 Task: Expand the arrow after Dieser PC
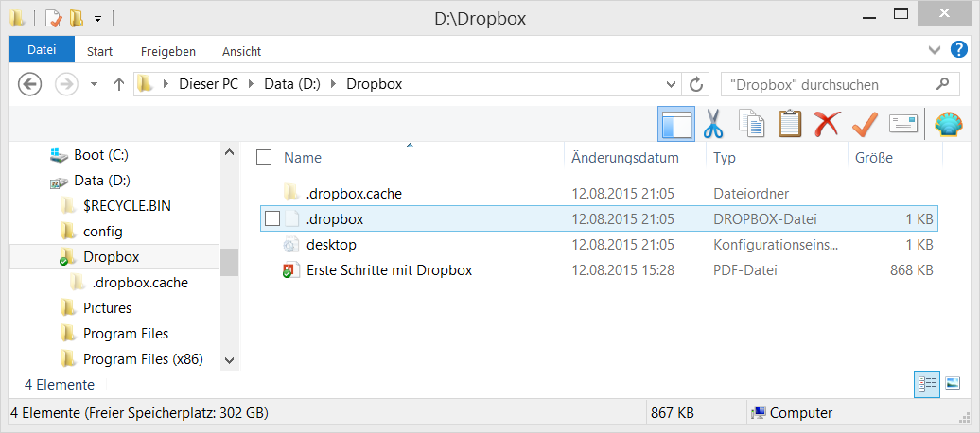point(252,84)
